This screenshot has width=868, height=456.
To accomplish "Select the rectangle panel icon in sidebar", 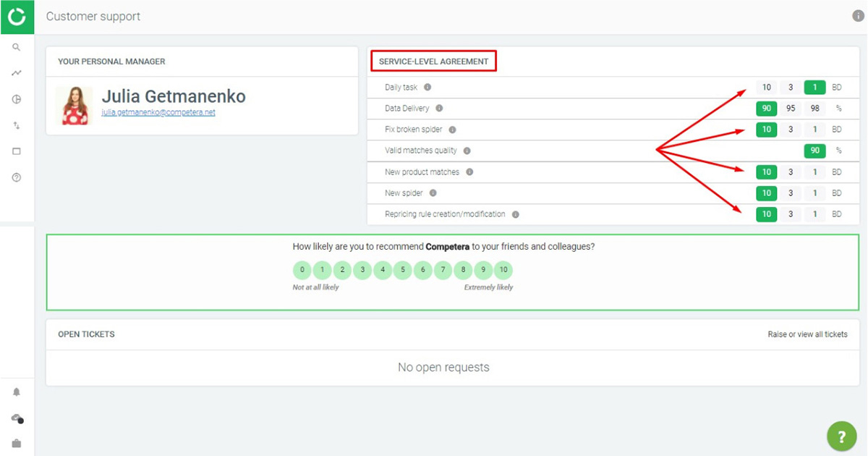I will (x=17, y=151).
